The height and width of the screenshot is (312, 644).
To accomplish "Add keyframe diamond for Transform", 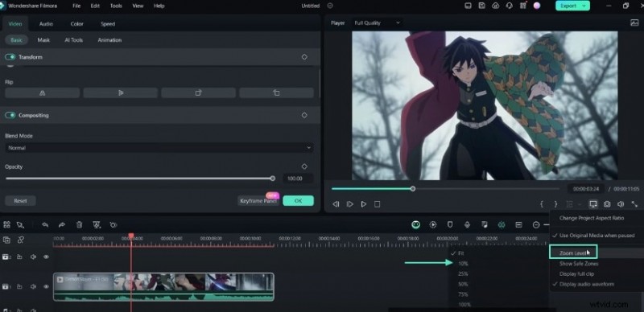I will 304,57.
